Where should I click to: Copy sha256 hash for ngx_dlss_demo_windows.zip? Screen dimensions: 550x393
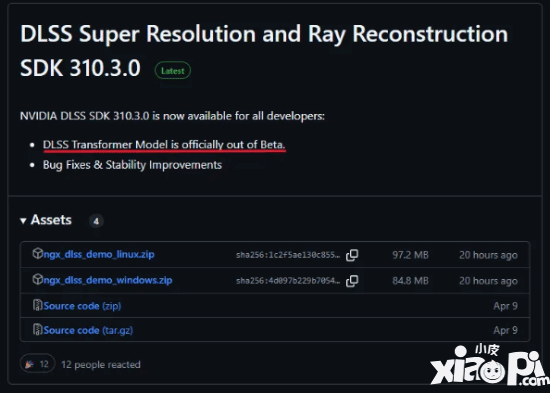coord(352,281)
